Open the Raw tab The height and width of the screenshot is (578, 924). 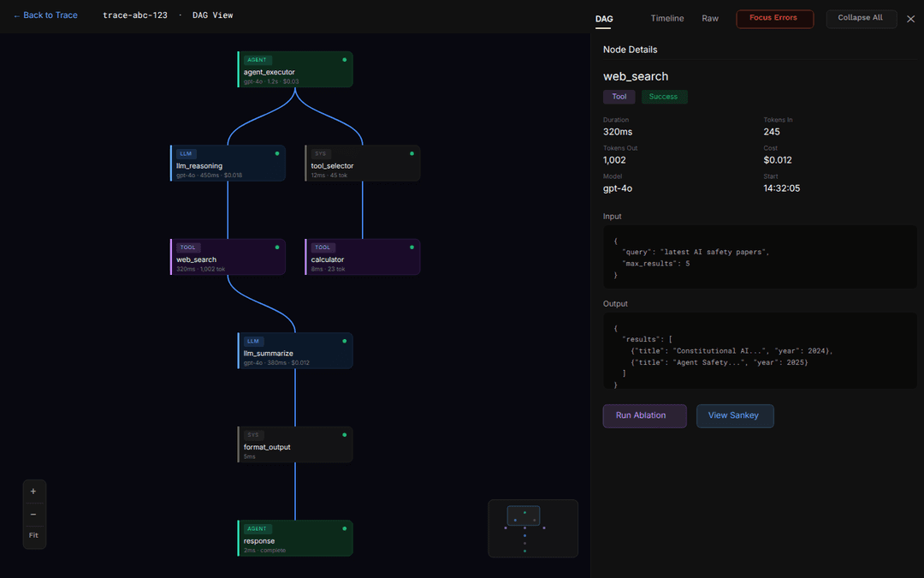(x=710, y=17)
